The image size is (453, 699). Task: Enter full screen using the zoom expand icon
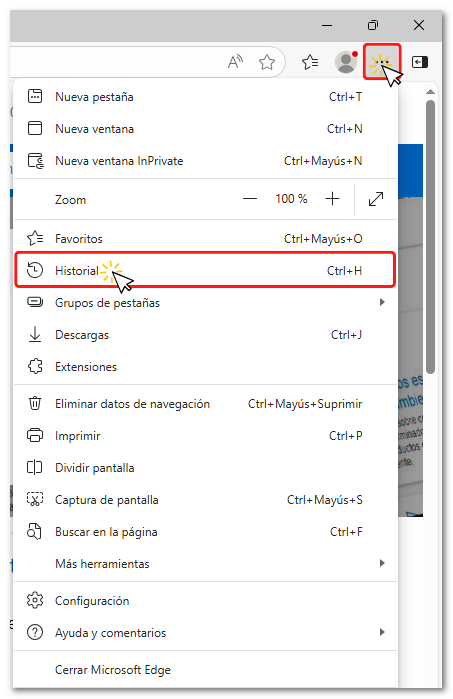click(376, 199)
